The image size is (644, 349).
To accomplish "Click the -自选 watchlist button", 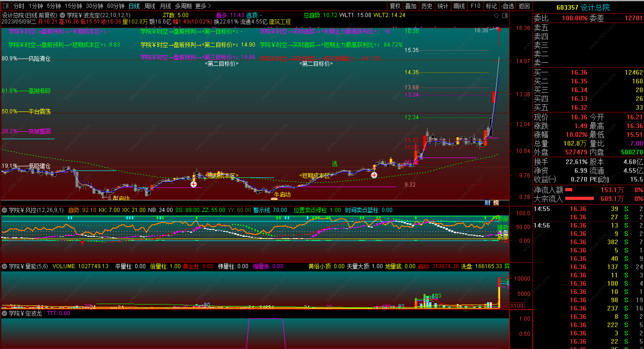I will pos(507,6).
